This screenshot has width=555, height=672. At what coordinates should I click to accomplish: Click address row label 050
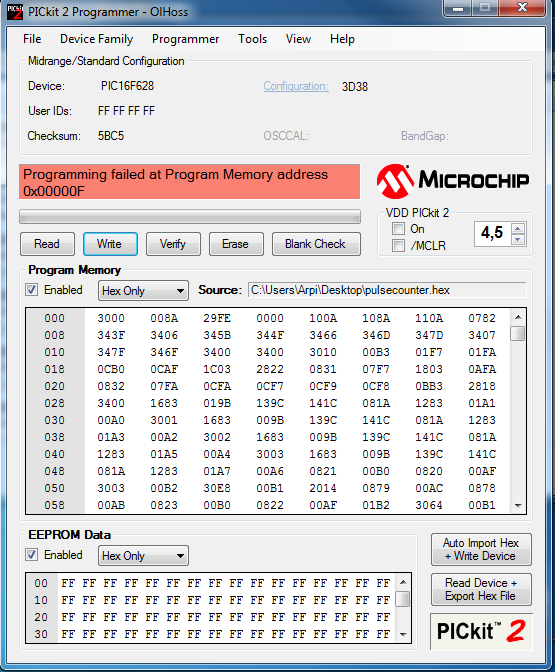pos(54,488)
